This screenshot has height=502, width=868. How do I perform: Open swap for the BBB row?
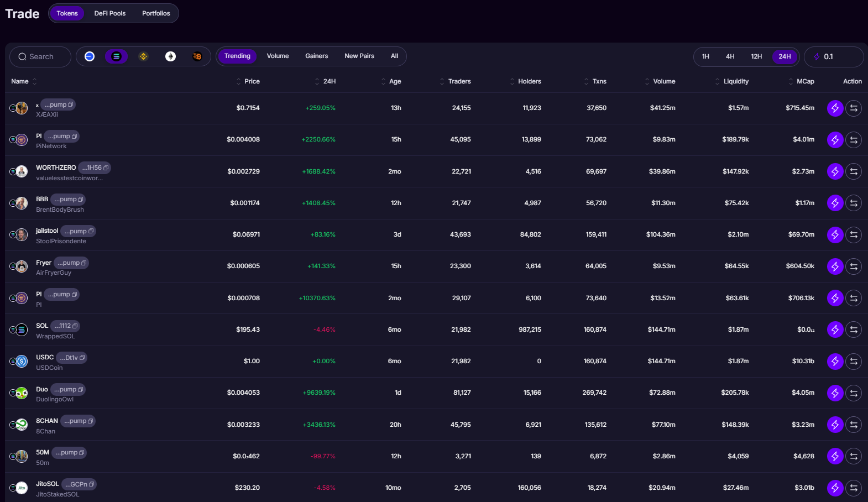tap(854, 203)
